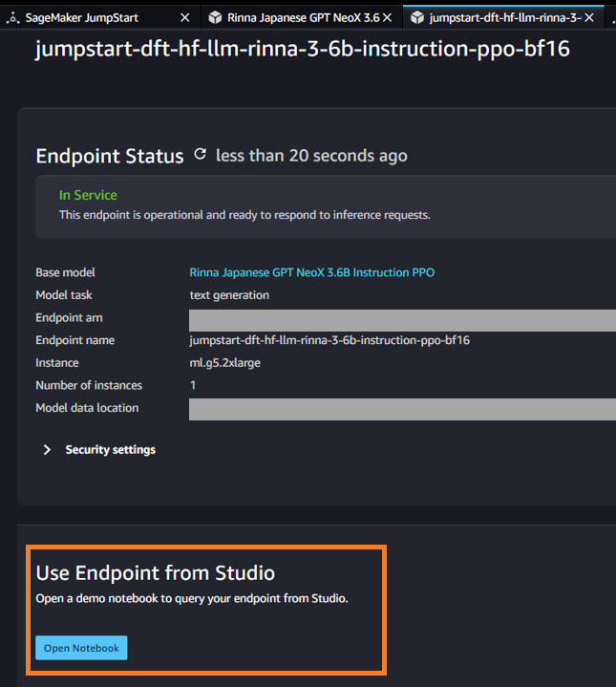This screenshot has height=687, width=616.
Task: Click the ml.g5.2xlarge instance value
Action: click(225, 363)
